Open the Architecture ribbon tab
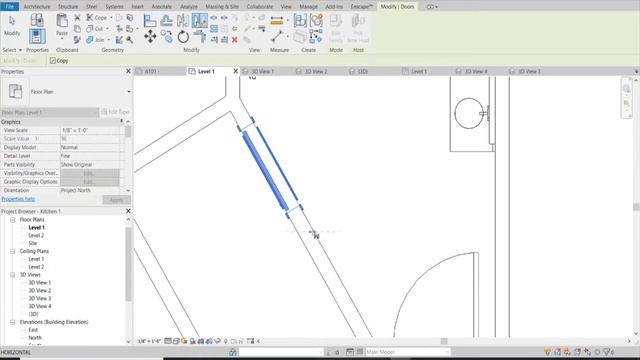 point(37,7)
